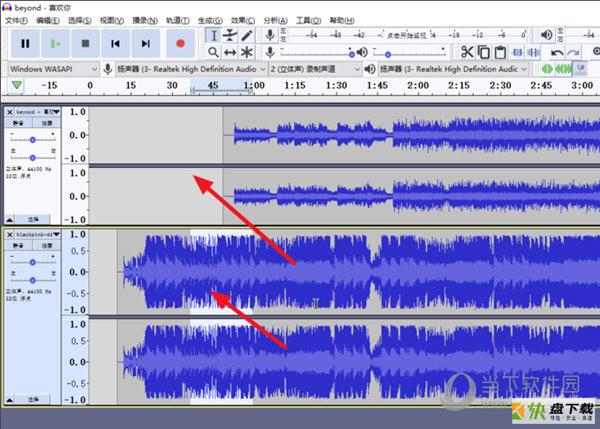Select the asterisk Multi-Tool
Viewport: 600px width, 429px height.
247,52
